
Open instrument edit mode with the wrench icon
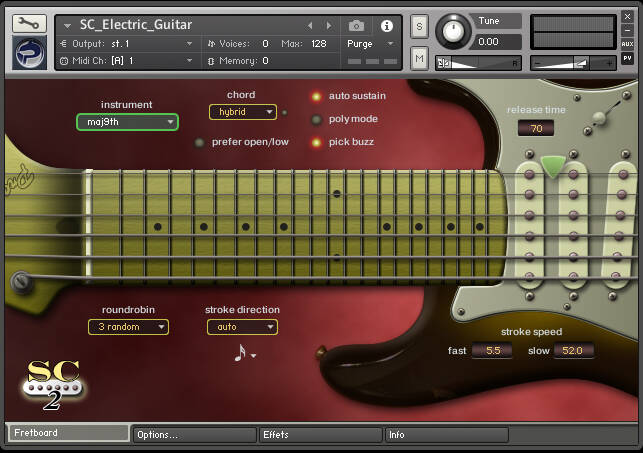tap(29, 23)
